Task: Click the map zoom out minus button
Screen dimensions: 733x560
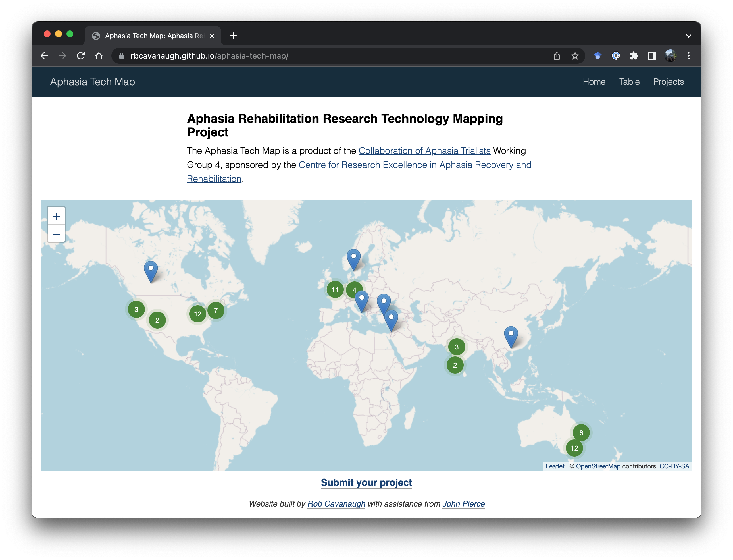Action: (56, 234)
